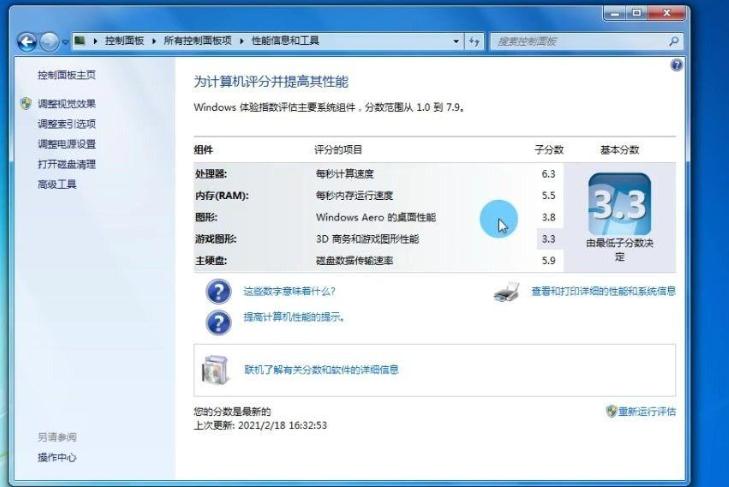729x487 pixels.
Task: Open help with the blue question icon
Action: (x=676, y=65)
